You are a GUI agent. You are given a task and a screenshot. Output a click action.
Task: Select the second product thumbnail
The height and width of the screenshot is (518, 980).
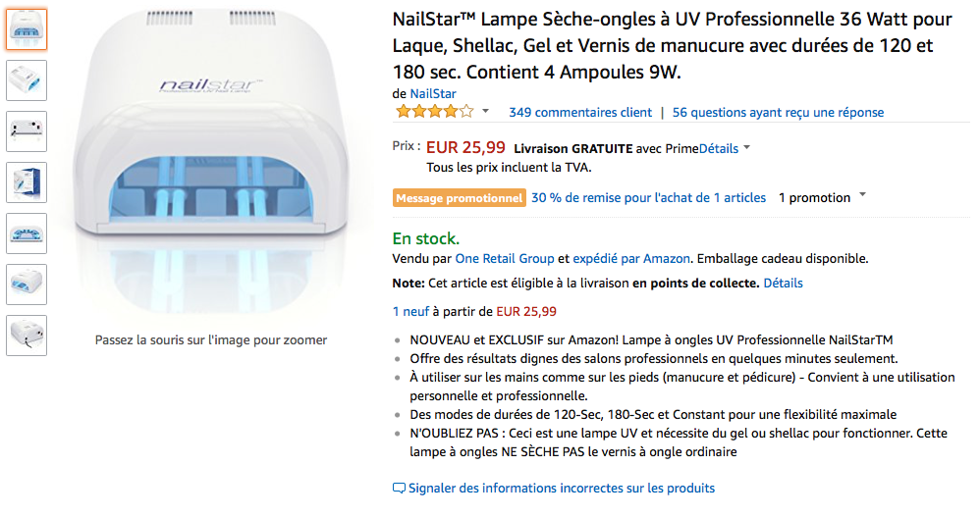click(27, 80)
